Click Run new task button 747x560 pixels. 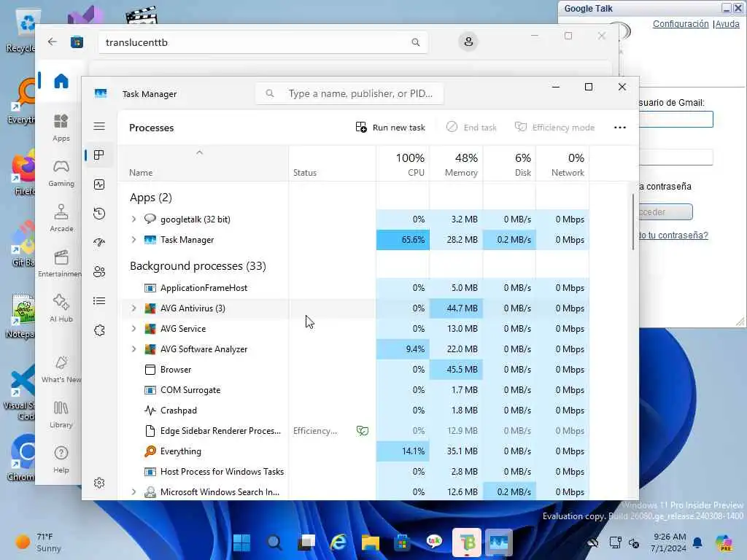pyautogui.click(x=390, y=127)
